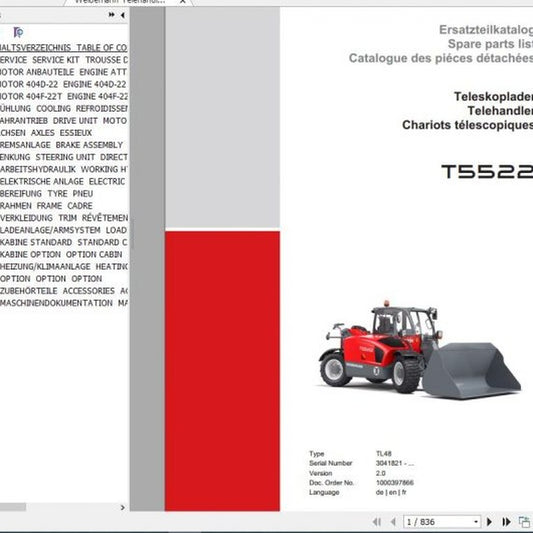533x533 pixels.
Task: Open the BEREIFUNG TYRE PNEU bookmark
Action: pyautogui.click(x=47, y=193)
